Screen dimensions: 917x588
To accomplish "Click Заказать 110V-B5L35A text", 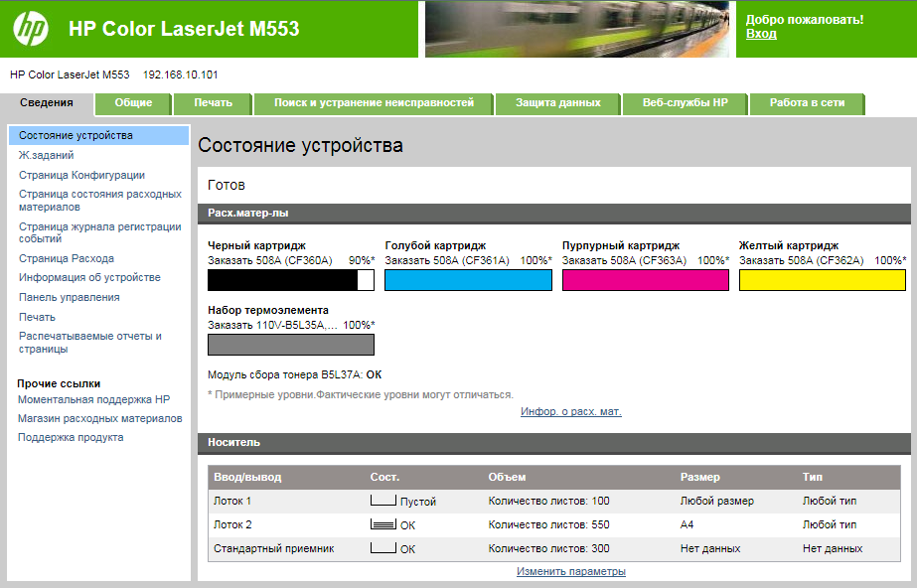I will click(272, 325).
